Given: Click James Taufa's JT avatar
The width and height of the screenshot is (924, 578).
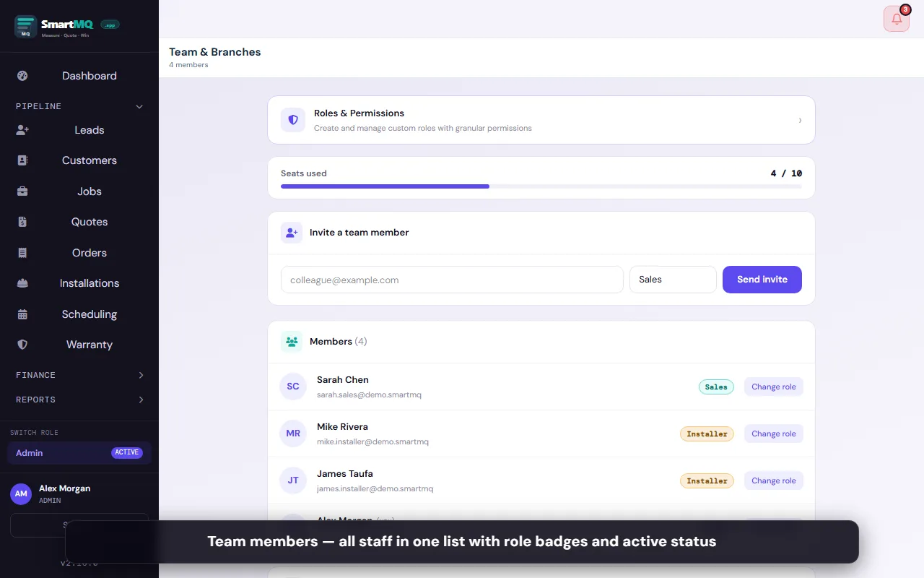Looking at the screenshot, I should 293,480.
